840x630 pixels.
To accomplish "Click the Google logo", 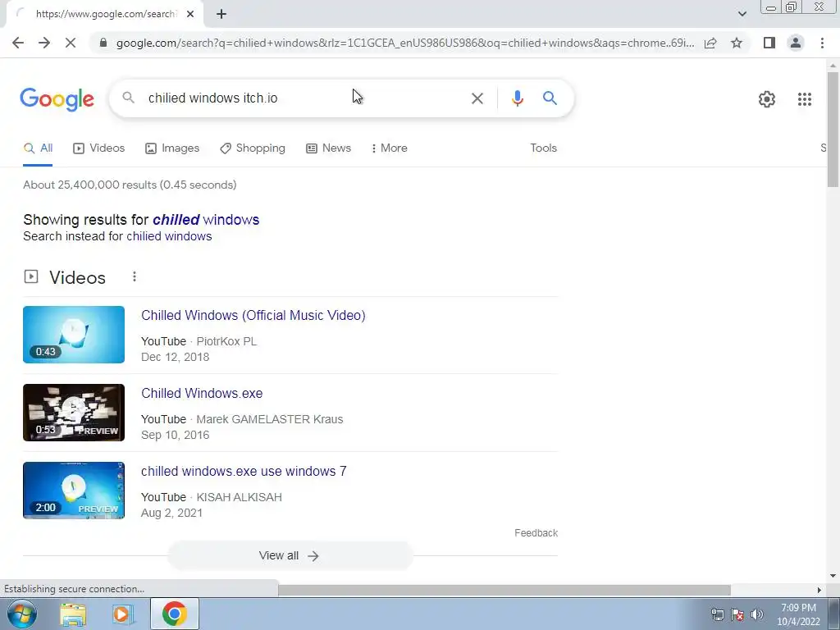I will coord(57,99).
